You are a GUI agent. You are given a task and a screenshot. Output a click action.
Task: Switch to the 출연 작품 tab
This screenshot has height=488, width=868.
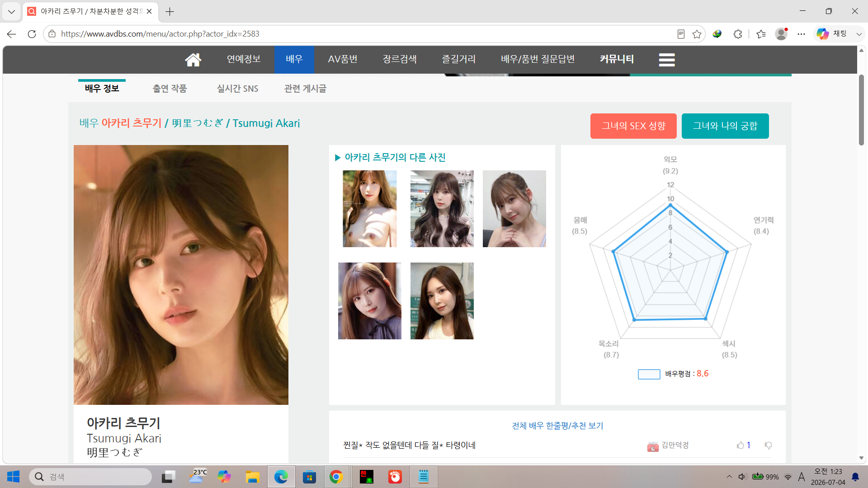[170, 89]
